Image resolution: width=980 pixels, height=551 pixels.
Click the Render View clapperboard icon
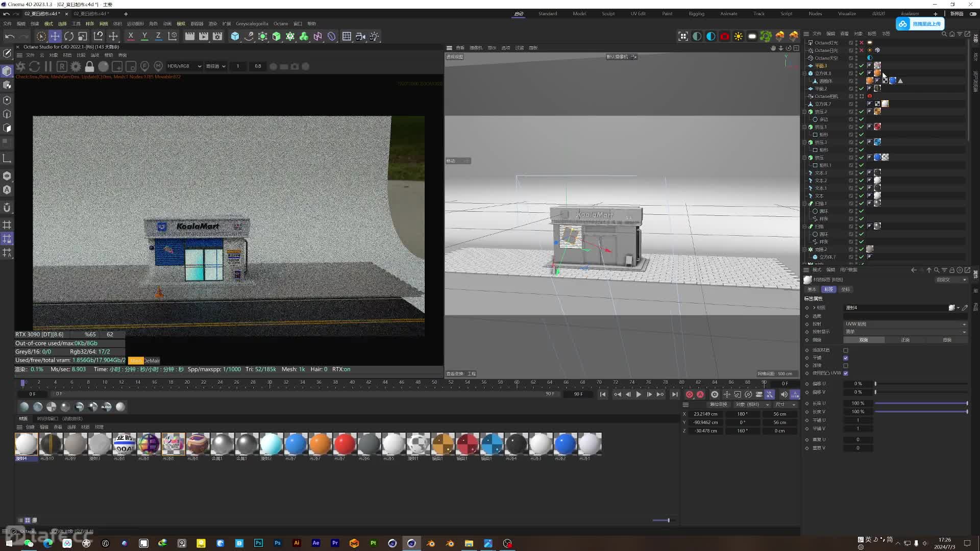tap(189, 36)
